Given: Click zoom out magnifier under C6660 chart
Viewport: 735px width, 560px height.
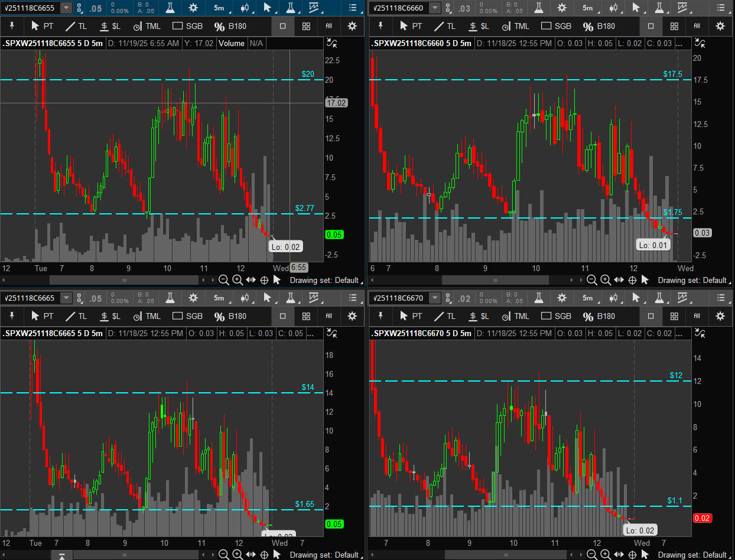Looking at the screenshot, I should coord(593,280).
